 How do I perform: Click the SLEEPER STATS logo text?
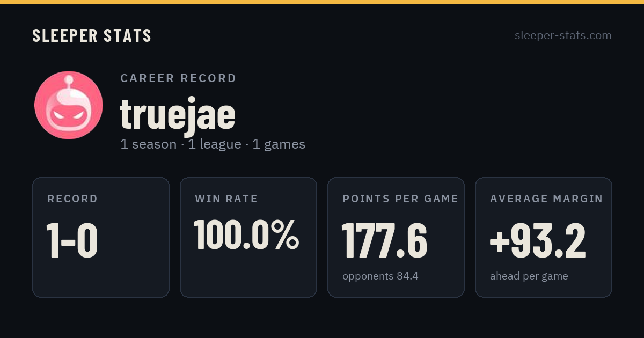click(92, 36)
